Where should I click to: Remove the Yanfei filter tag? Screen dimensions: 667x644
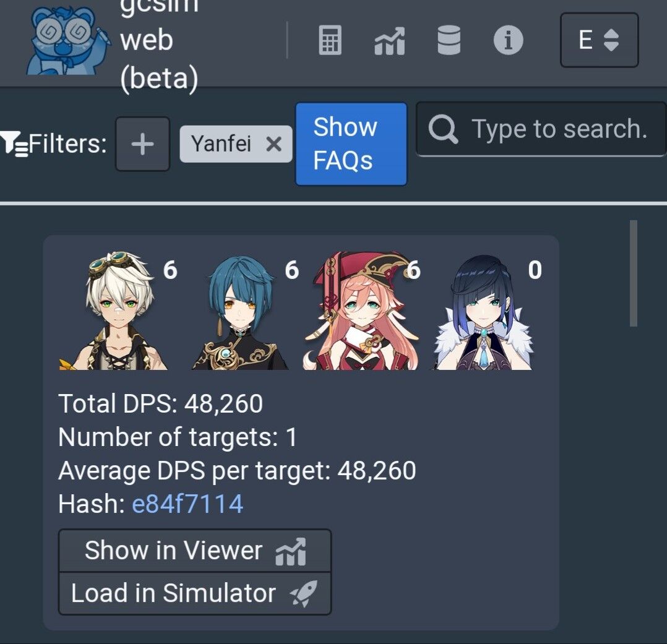click(273, 144)
